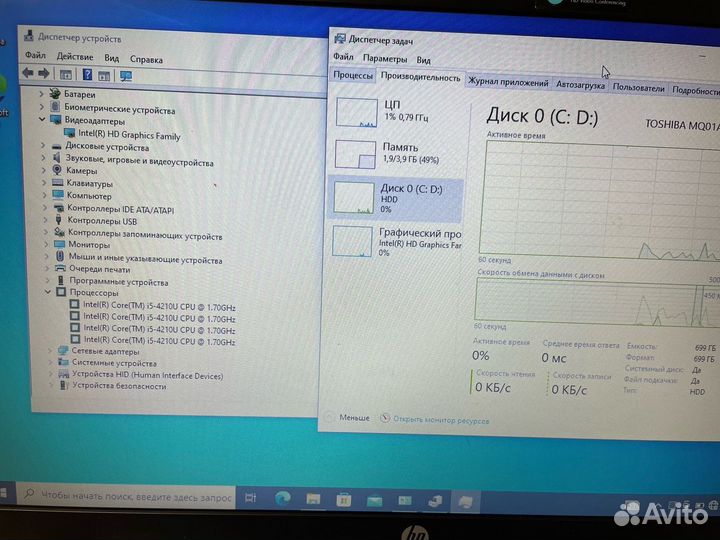
Task: Select the Память performance thumbnail
Action: pos(355,154)
